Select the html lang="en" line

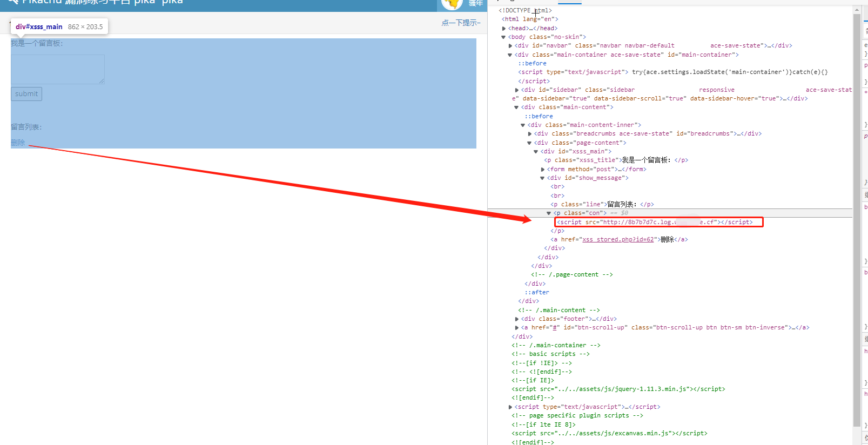point(530,19)
